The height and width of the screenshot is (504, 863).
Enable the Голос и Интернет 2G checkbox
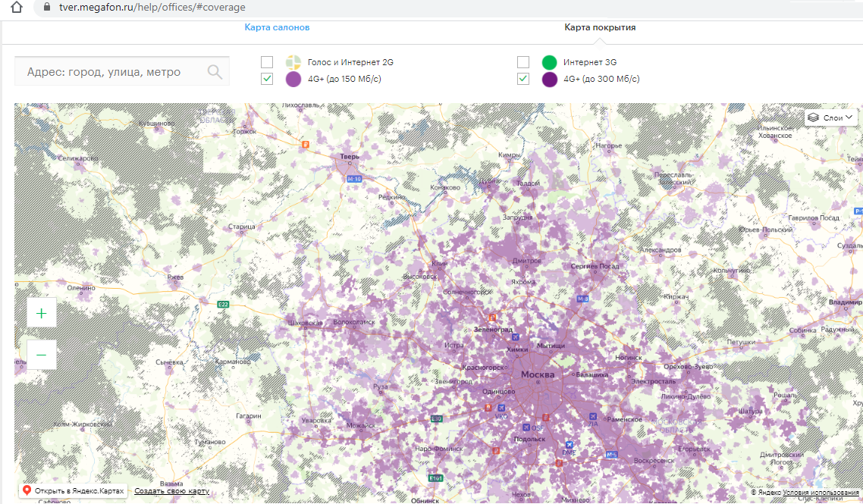pyautogui.click(x=267, y=62)
